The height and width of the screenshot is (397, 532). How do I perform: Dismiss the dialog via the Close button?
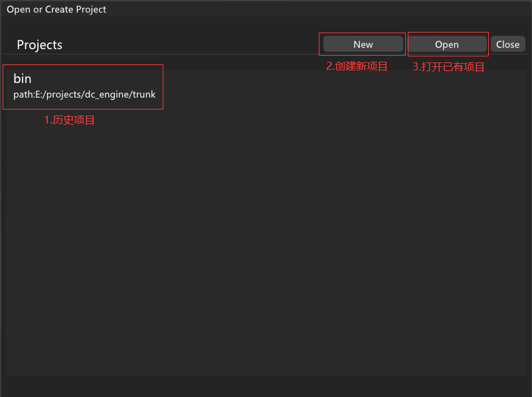507,44
